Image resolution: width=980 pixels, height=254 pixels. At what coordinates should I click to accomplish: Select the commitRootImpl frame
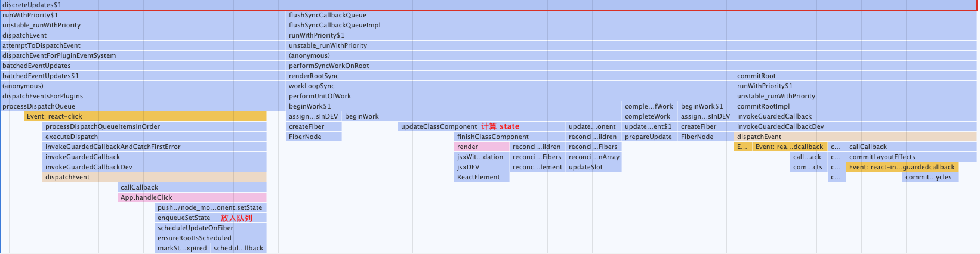pos(856,106)
